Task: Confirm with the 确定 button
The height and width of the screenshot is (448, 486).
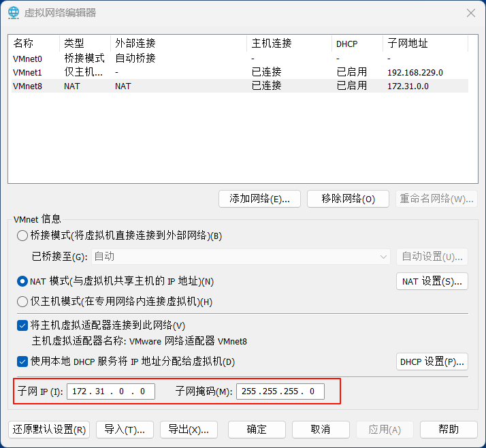Action: tap(257, 430)
